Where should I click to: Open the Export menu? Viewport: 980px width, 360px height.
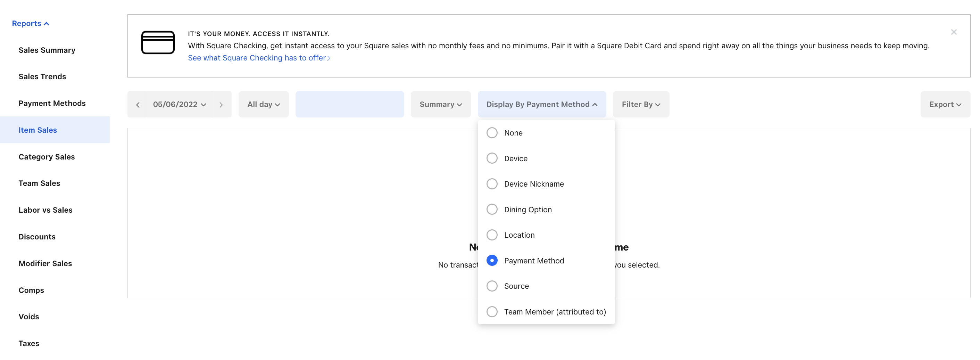click(945, 105)
